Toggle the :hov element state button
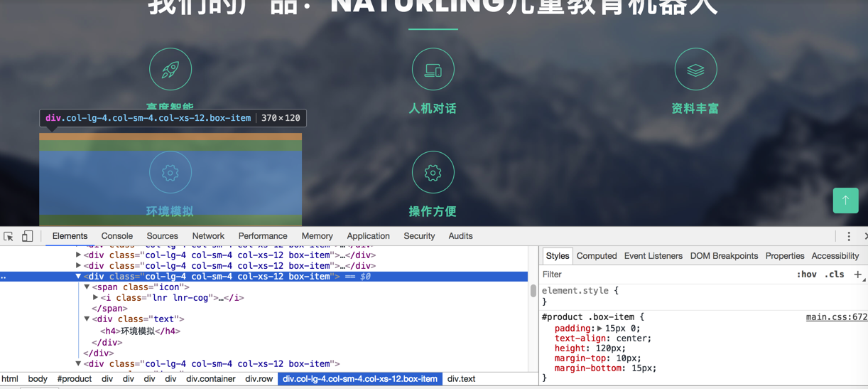 pos(807,275)
